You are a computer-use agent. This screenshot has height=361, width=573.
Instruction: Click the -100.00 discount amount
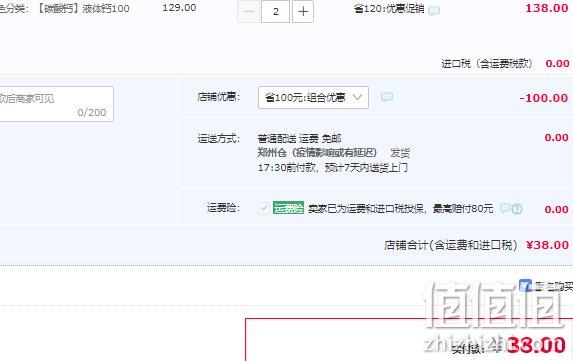tap(544, 98)
